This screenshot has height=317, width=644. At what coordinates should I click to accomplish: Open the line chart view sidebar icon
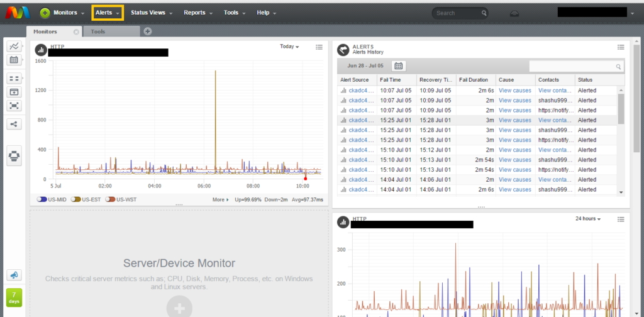14,47
